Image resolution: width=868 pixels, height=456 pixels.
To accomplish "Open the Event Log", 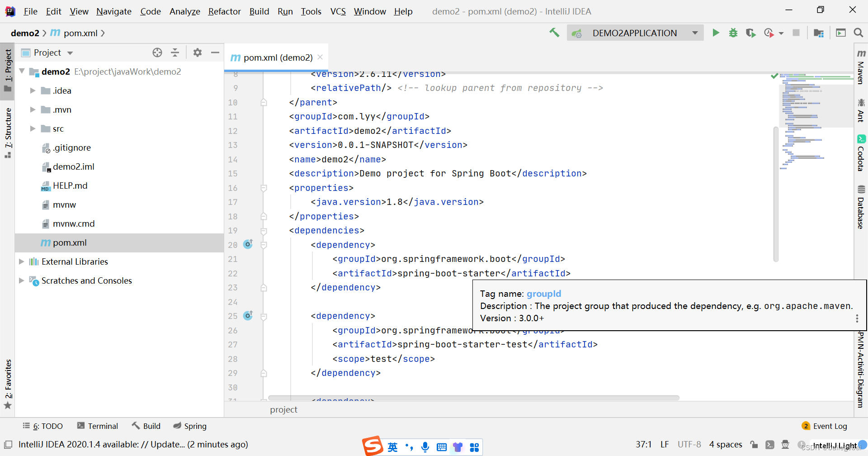I will coord(825,426).
